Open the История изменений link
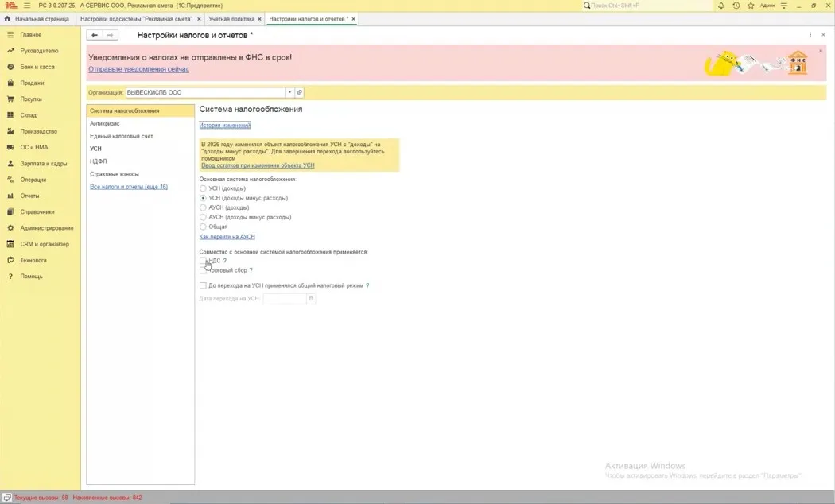Image resolution: width=835 pixels, height=504 pixels. (x=225, y=126)
